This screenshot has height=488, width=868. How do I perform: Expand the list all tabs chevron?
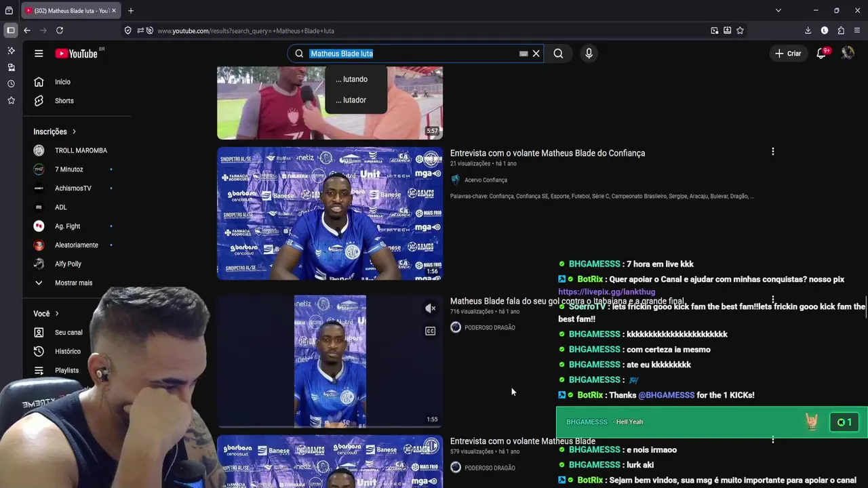(778, 11)
